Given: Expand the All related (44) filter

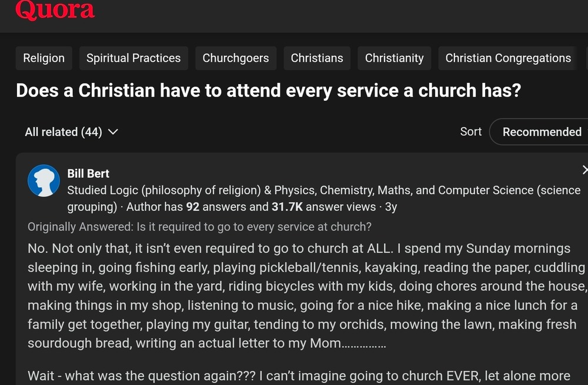Looking at the screenshot, I should 71,132.
